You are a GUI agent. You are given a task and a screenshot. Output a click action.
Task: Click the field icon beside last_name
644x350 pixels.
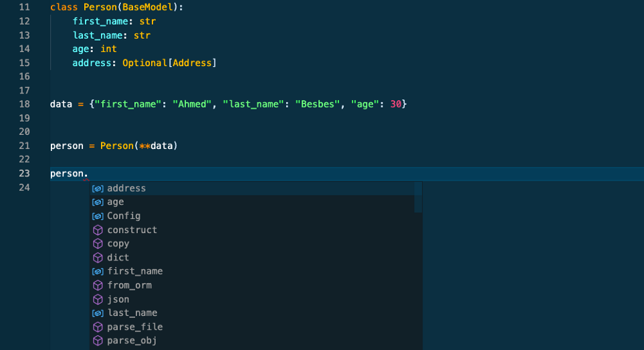98,313
